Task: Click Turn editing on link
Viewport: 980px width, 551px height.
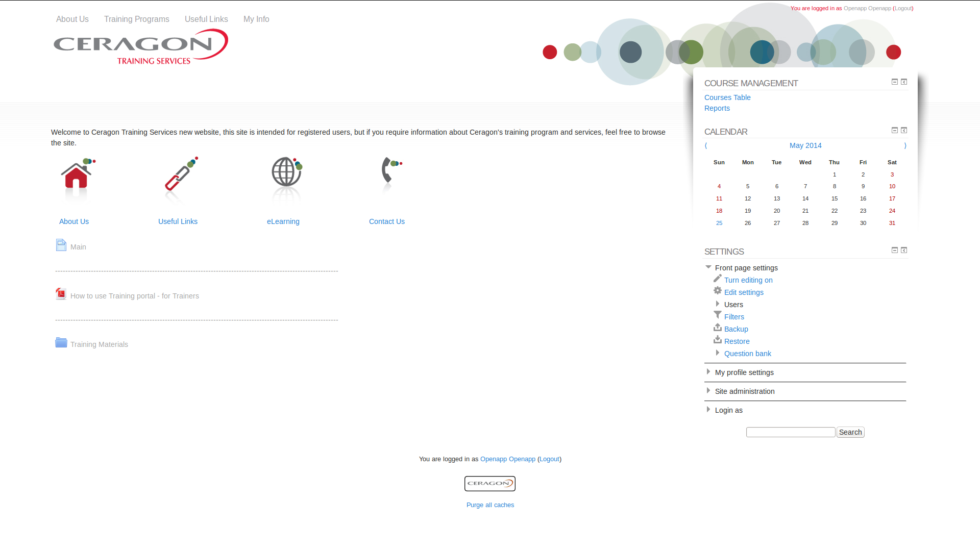Action: [748, 280]
